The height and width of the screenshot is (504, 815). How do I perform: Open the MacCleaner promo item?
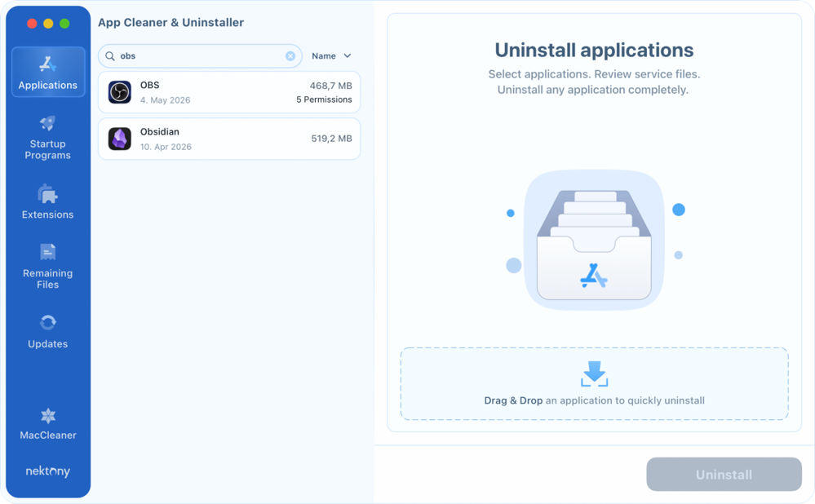(48, 424)
